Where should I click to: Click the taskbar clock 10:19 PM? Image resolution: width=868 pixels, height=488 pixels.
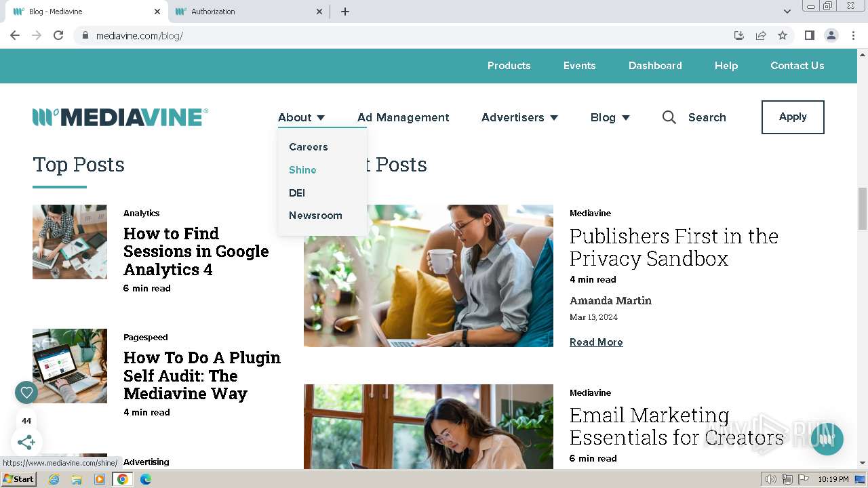pos(833,479)
